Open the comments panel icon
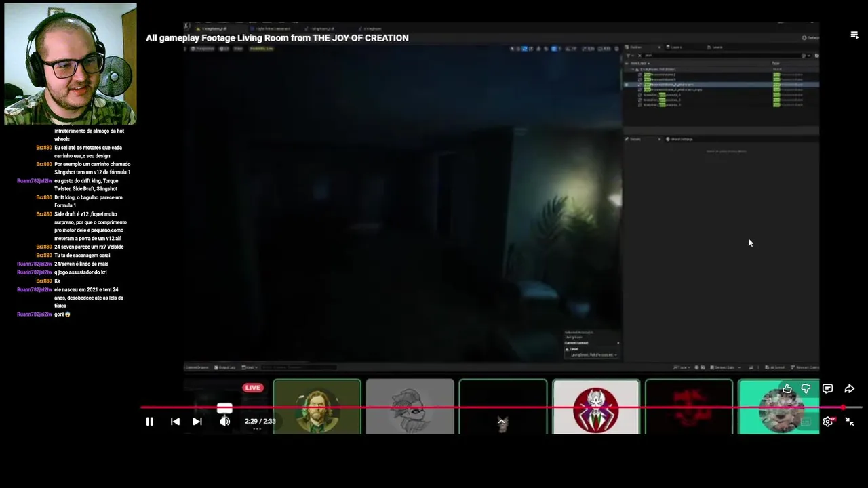This screenshot has width=868, height=488. pos(827,388)
